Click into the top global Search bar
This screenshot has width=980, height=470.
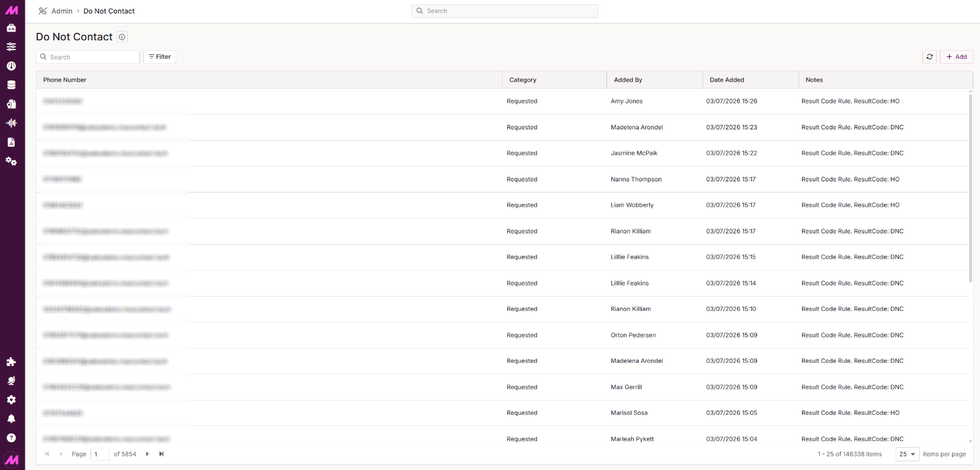pos(505,11)
